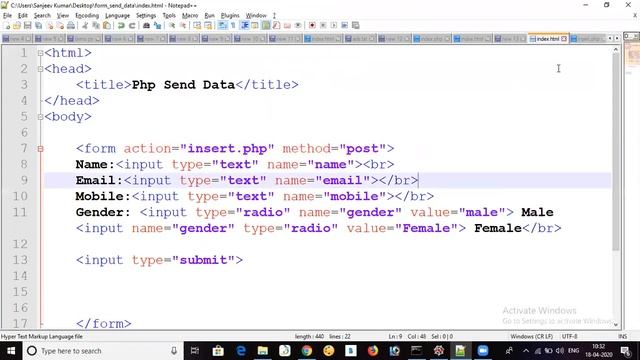The image size is (640, 360).
Task: Open Google Chrome from the taskbar
Action: (x=307, y=351)
